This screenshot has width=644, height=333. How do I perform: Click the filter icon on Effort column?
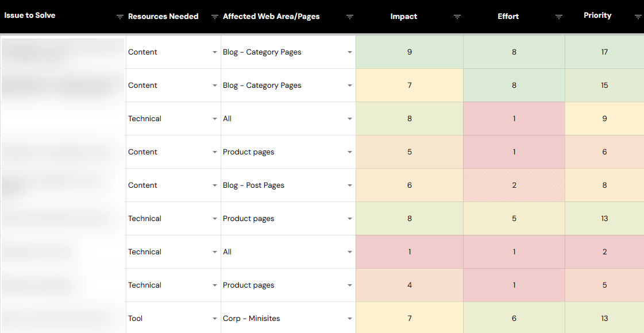(558, 17)
